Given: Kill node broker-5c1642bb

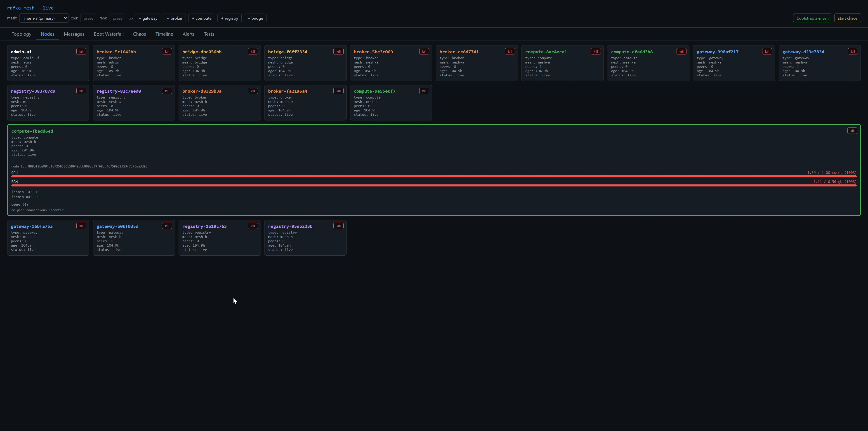Looking at the screenshot, I should [167, 52].
